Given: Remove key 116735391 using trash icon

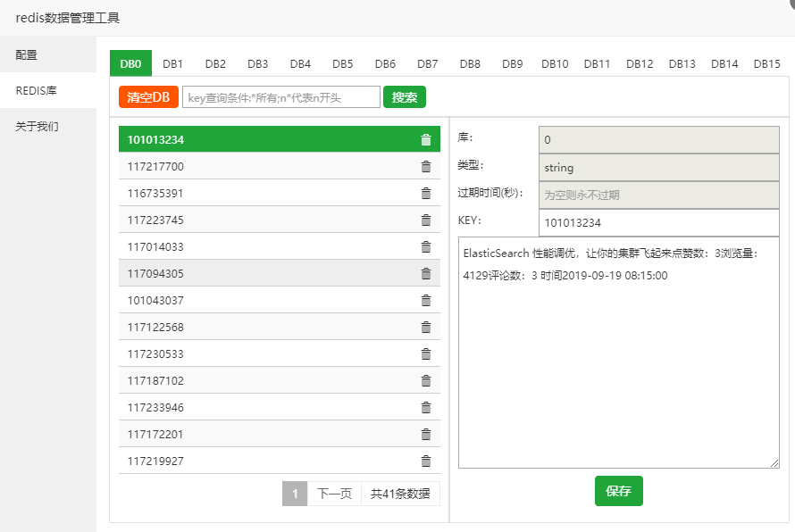Looking at the screenshot, I should (x=426, y=193).
